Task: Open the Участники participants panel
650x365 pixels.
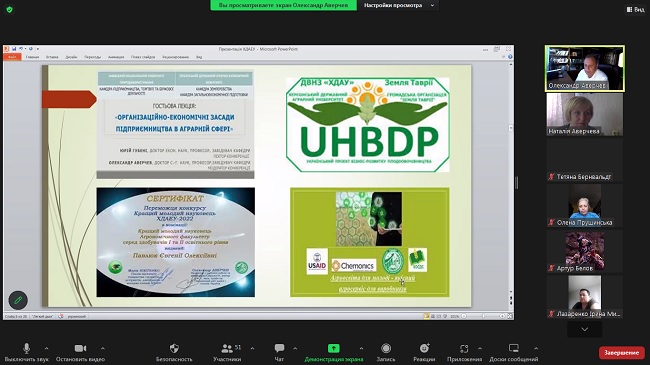Action: [227, 352]
